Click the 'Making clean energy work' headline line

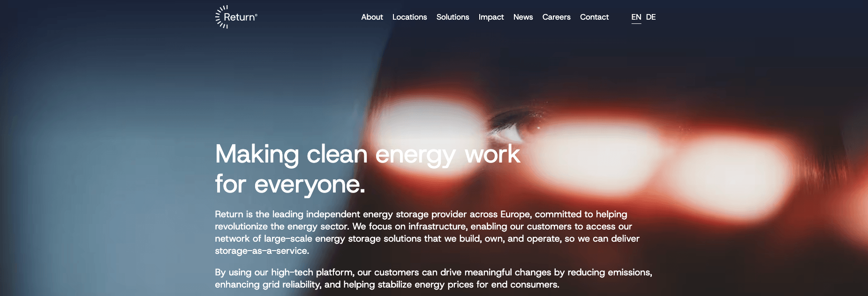point(368,155)
